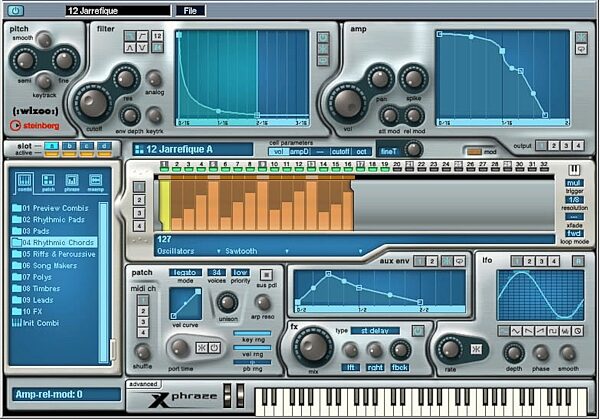
Task: Open folder 09 Leads
Action: pos(33,300)
